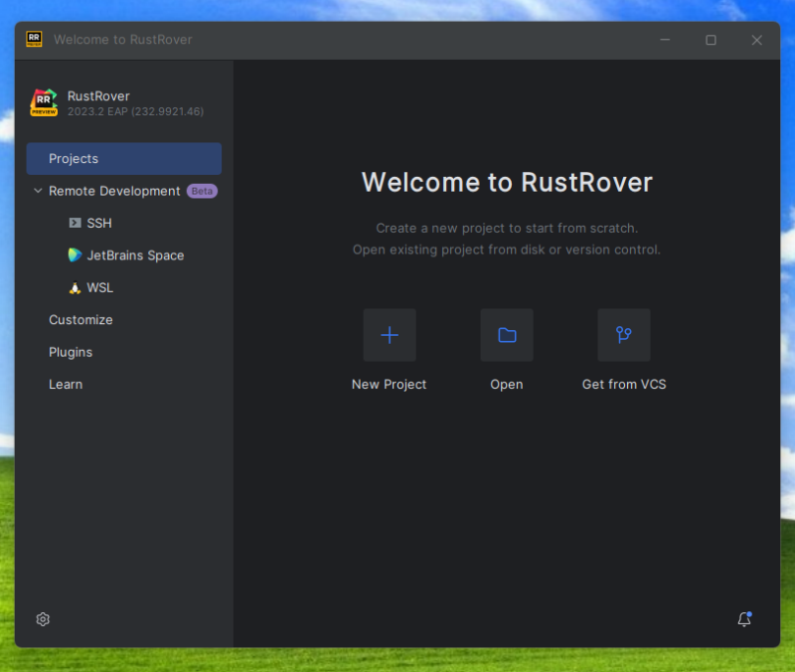795x672 pixels.
Task: Click the JetBrains Space logo icon
Action: pos(75,255)
